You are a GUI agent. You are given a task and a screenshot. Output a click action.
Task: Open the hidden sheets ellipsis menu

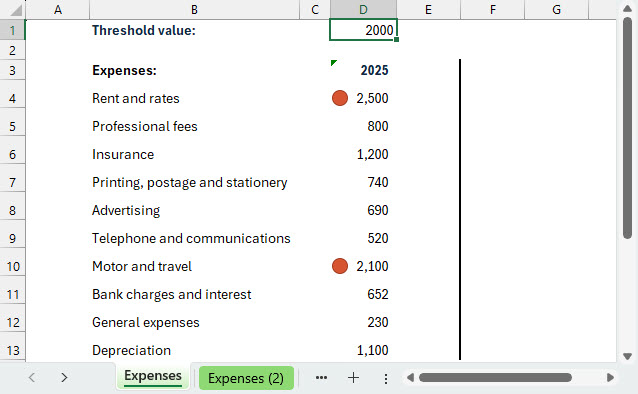321,378
